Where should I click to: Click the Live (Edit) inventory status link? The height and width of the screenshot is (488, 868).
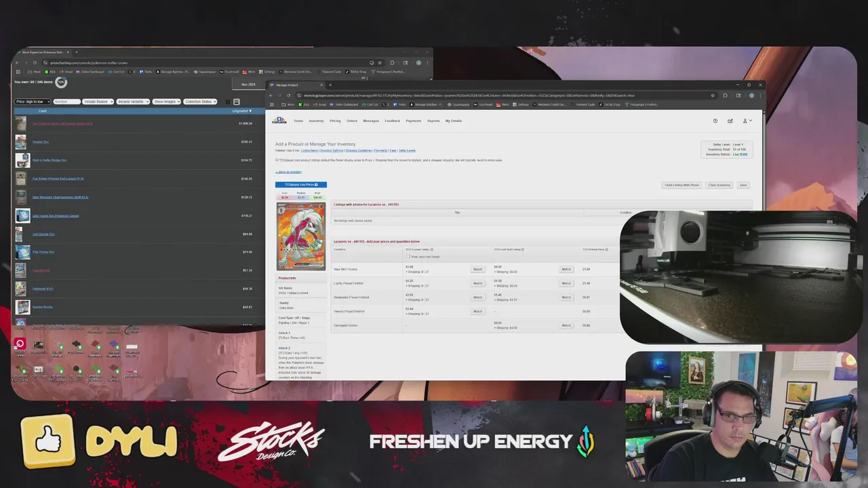740,154
